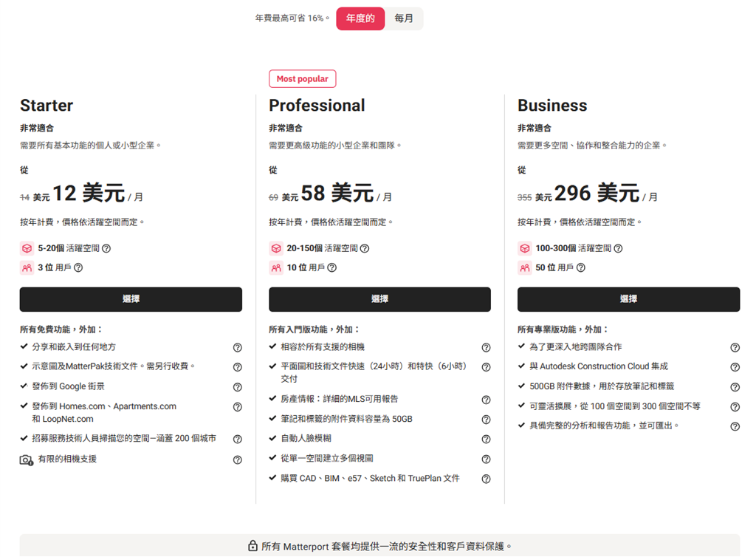
Task: Select the 年度的 annual billing option
Action: 360,18
